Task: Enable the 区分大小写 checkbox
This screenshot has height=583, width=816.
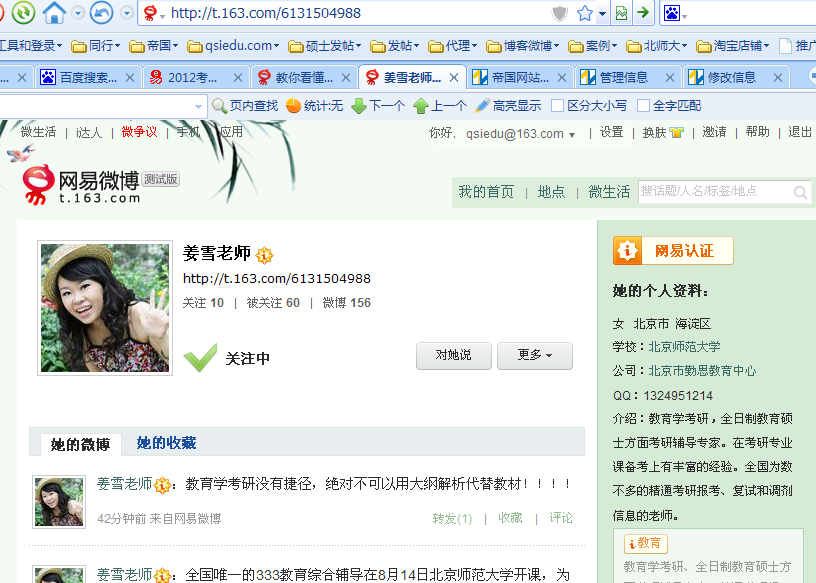Action: (x=557, y=106)
